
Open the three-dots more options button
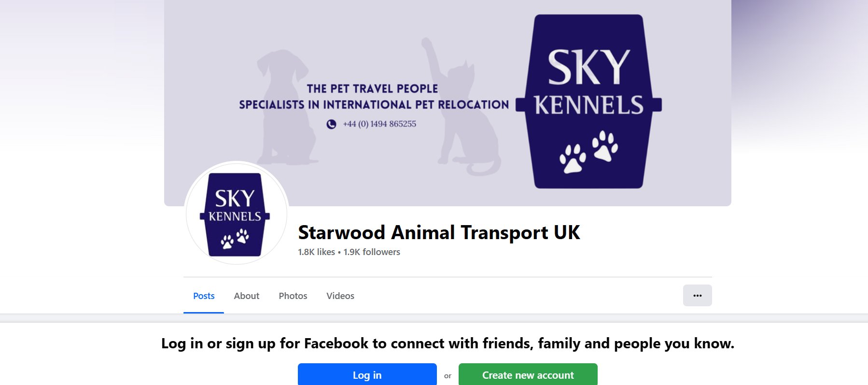pyautogui.click(x=697, y=295)
